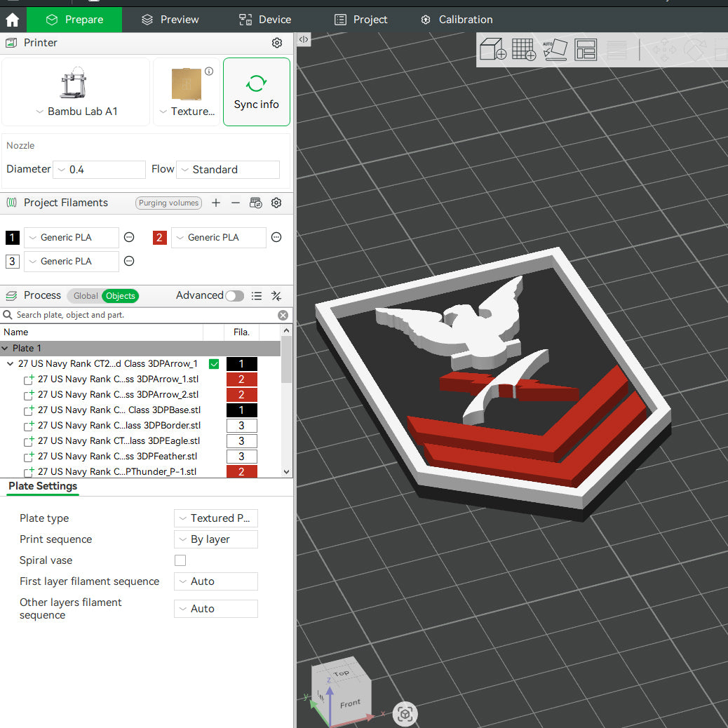Open filament 3 Generic PLA dropdown
728x728 pixels.
(72, 261)
